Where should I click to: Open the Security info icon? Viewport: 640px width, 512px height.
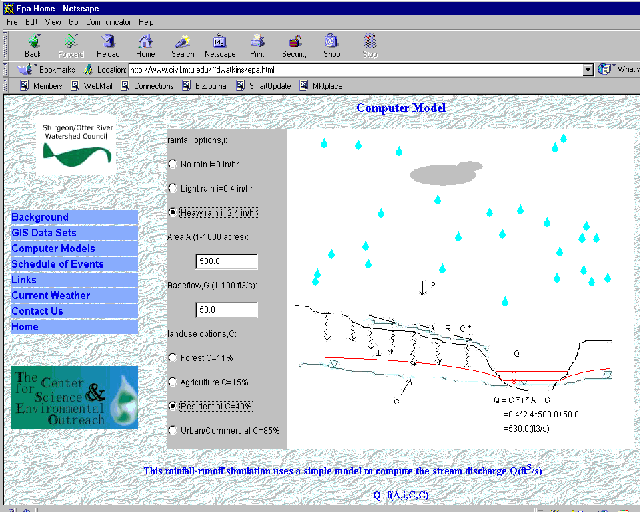[x=294, y=45]
